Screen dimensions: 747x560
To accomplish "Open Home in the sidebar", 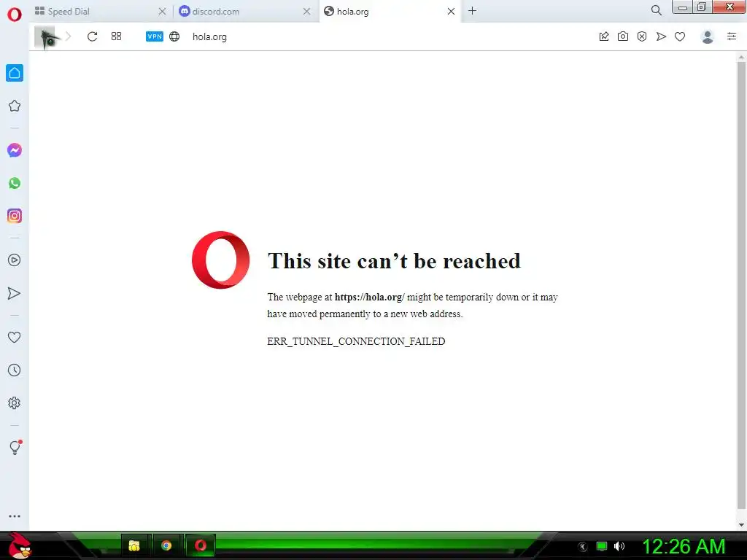I will click(15, 73).
